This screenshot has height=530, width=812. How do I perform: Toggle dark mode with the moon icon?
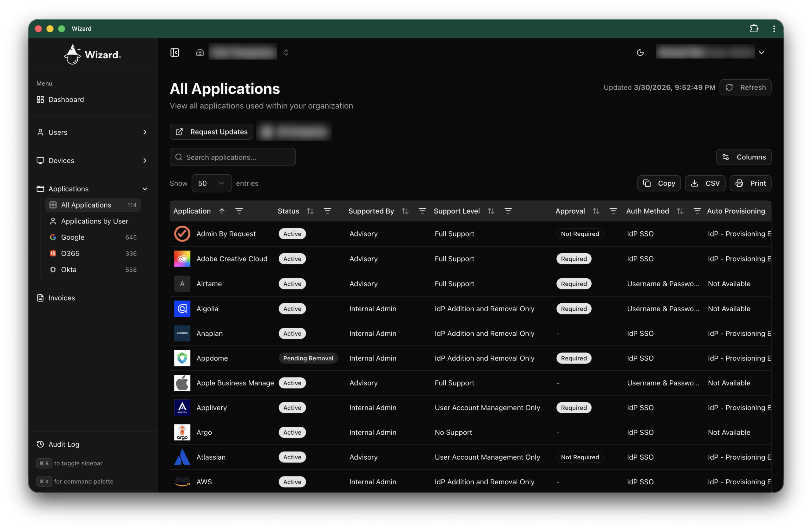640,53
